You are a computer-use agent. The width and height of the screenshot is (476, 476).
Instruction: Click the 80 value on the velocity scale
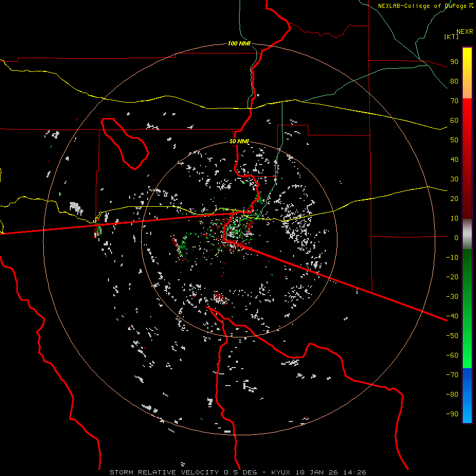pos(454,81)
